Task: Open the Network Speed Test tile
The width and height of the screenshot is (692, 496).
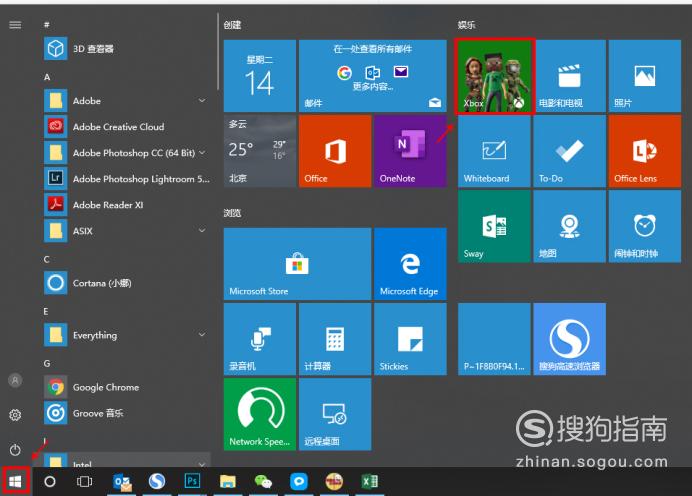Action: click(260, 414)
